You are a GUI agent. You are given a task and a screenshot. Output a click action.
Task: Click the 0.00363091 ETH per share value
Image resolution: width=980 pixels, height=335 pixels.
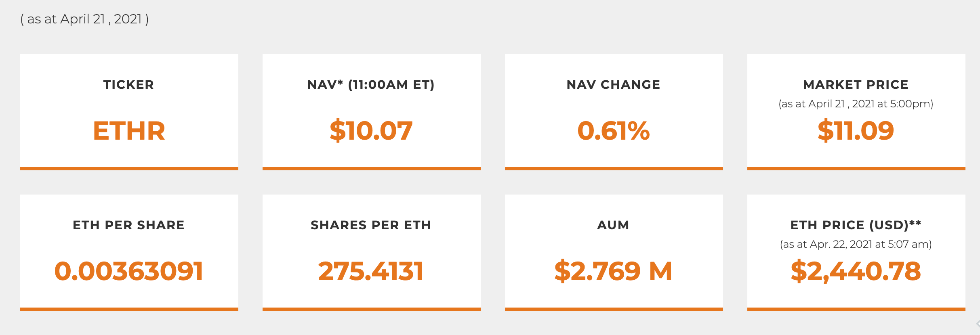(129, 271)
